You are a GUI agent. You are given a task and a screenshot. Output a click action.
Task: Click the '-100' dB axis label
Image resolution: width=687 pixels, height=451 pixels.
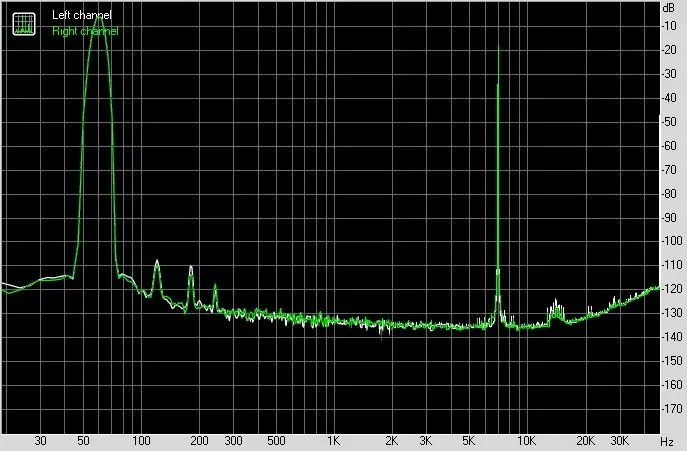(672, 241)
